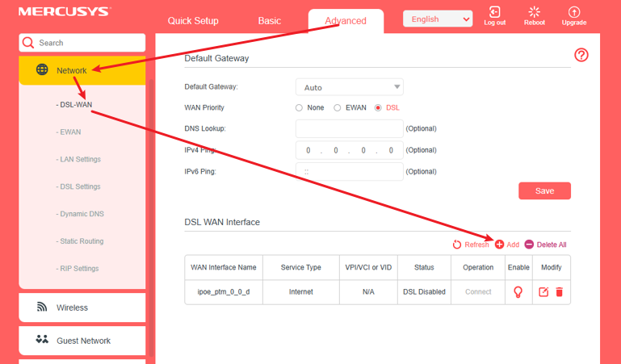621x364 pixels.
Task: Select None for WAN Priority
Action: [299, 107]
